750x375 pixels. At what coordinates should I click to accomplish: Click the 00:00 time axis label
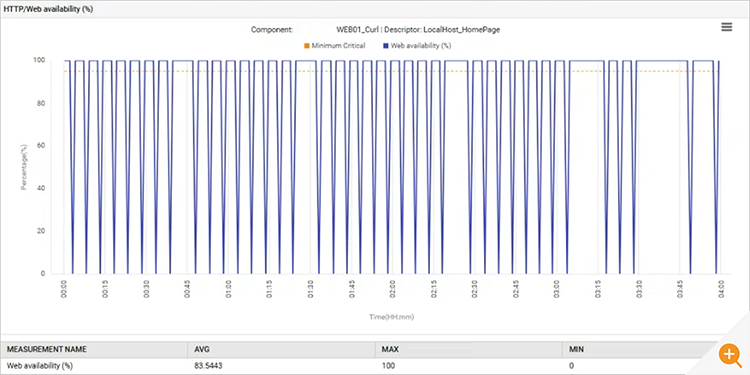(64, 289)
